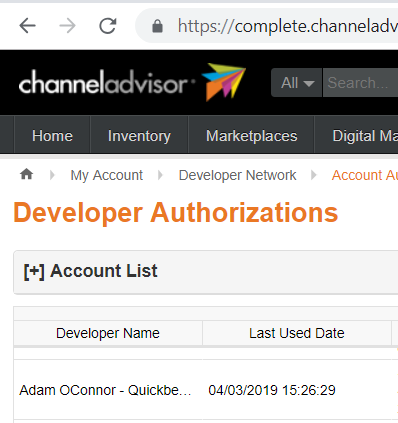Click the My Account breadcrumb link
This screenshot has height=423, width=398.
coord(107,175)
